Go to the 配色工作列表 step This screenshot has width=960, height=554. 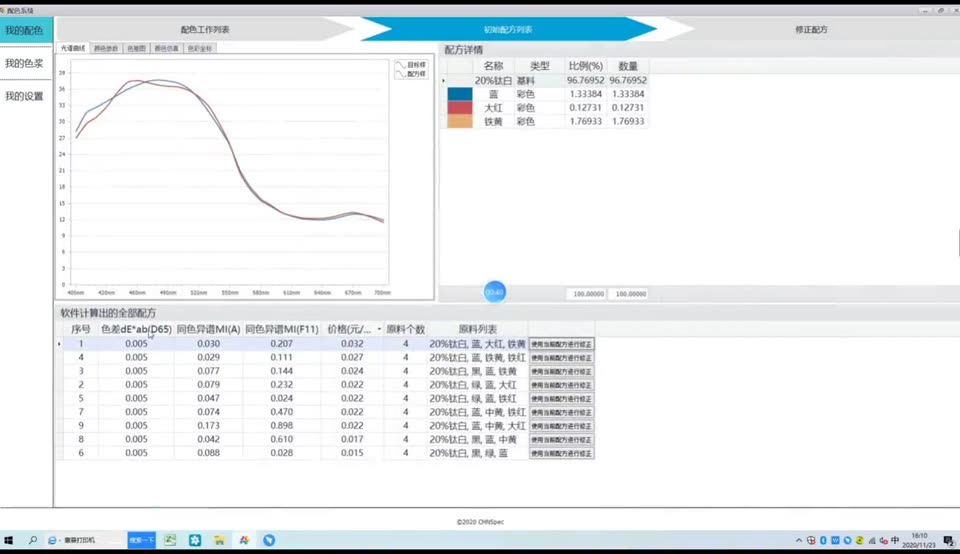(204, 29)
